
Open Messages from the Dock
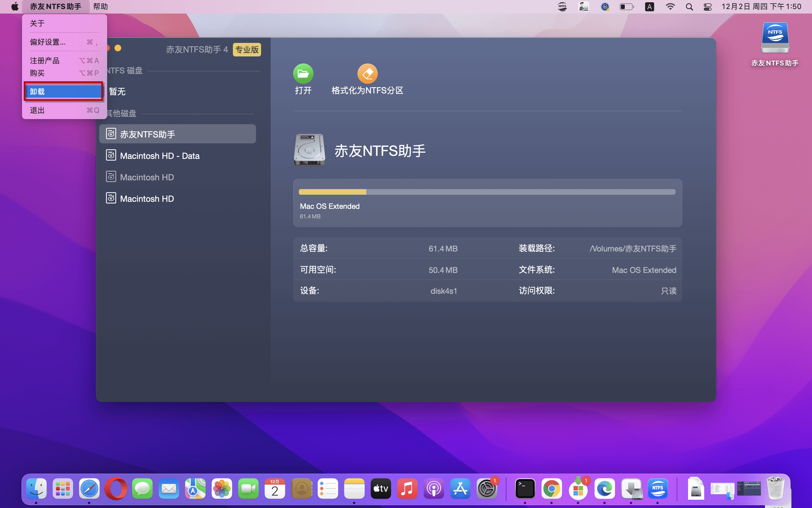[142, 488]
